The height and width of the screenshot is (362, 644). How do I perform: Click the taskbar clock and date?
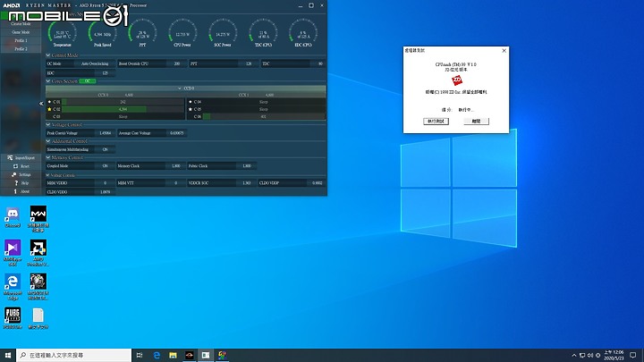[x=614, y=355]
